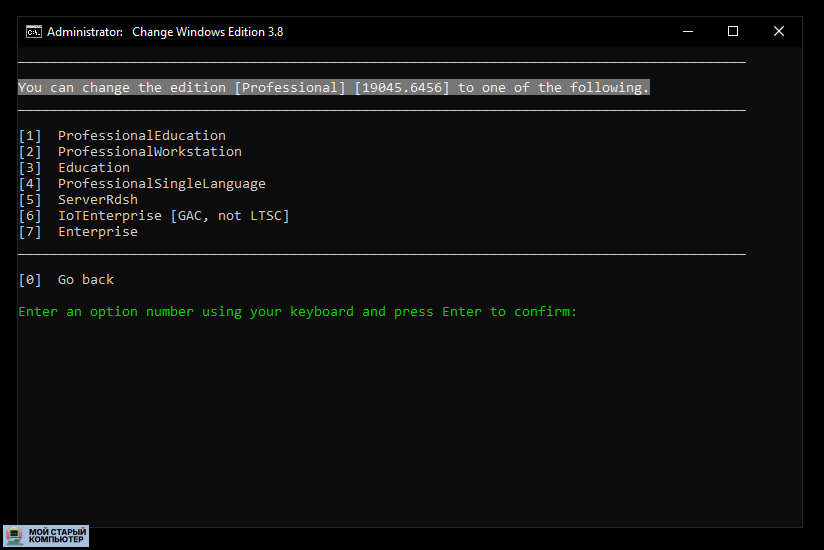Choose the ProfessionalSingleLanguage entry
Screen dimensions: 824x550
point(161,183)
